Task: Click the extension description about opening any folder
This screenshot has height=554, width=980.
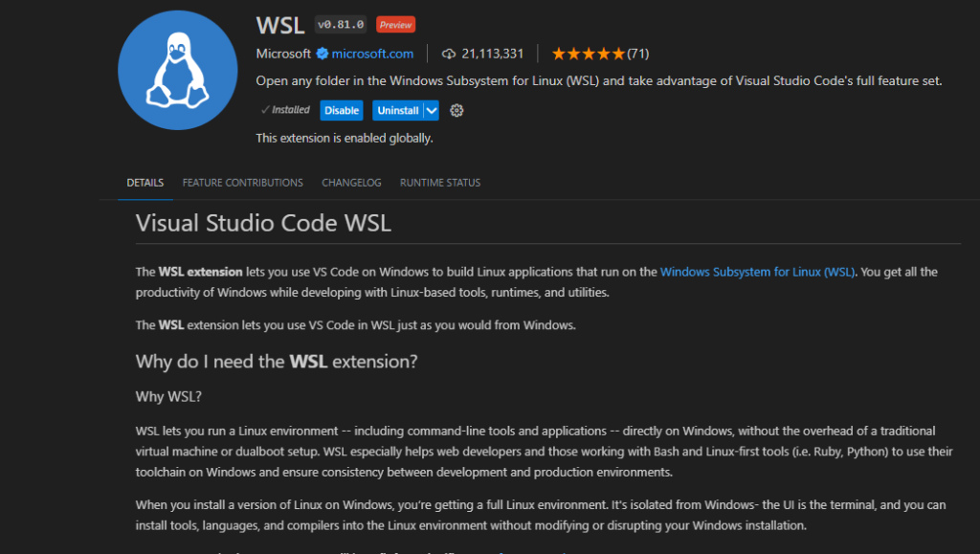Action: pos(599,80)
